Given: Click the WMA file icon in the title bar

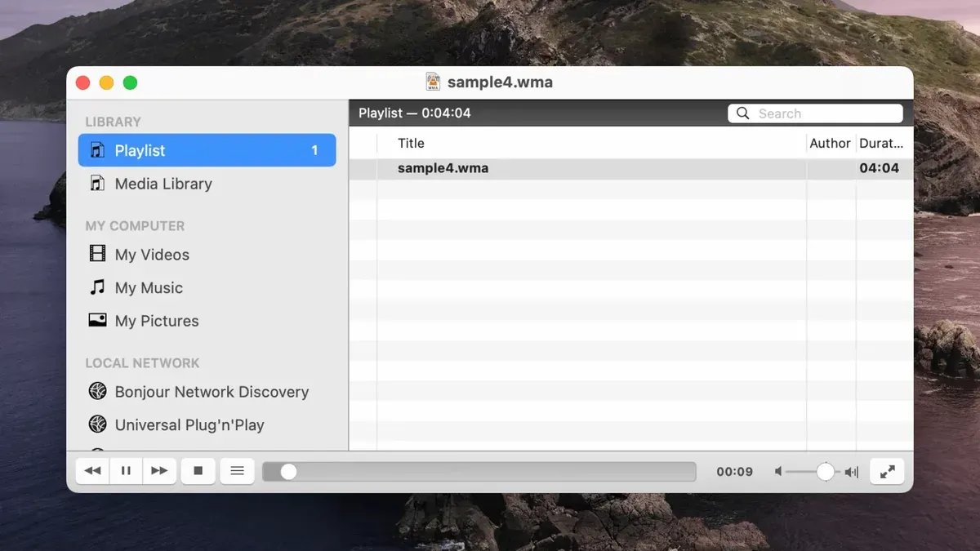Looking at the screenshot, I should coord(433,82).
